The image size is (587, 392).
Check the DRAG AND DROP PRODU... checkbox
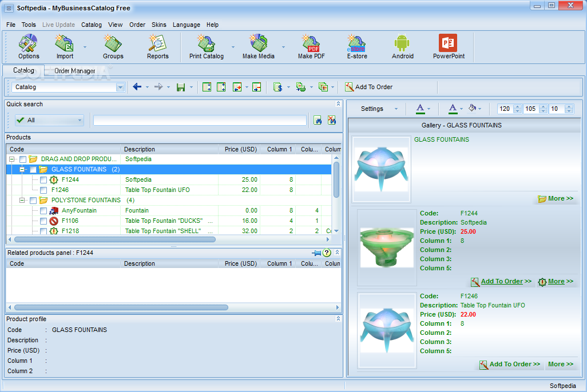point(23,159)
